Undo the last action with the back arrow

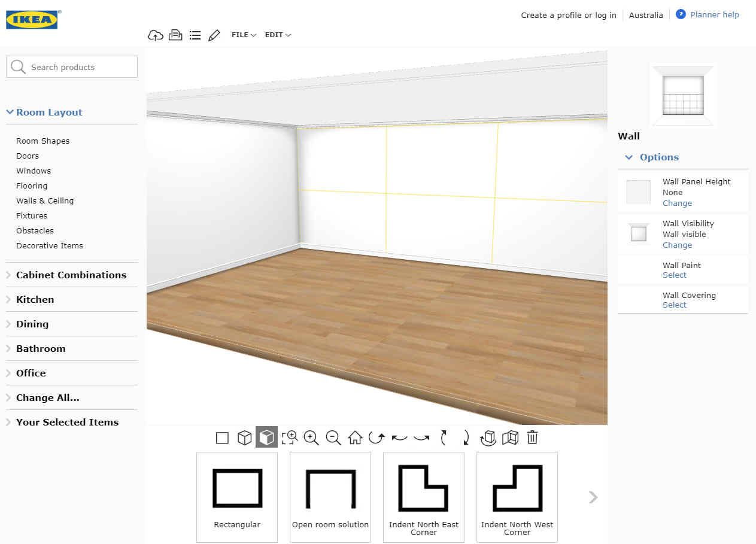pos(399,437)
